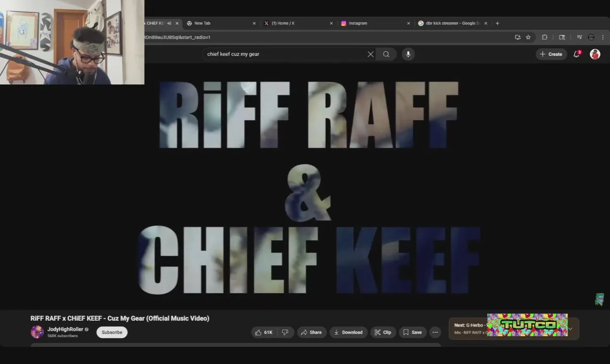Click '568K subscribers' text

pyautogui.click(x=63, y=336)
